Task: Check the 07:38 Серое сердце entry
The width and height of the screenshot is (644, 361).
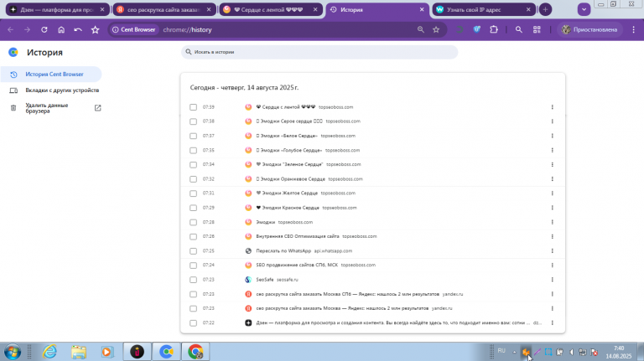Action: (193, 121)
